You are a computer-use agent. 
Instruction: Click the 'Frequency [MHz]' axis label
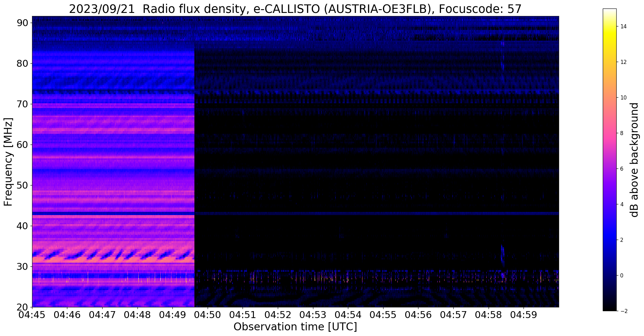pos(8,162)
